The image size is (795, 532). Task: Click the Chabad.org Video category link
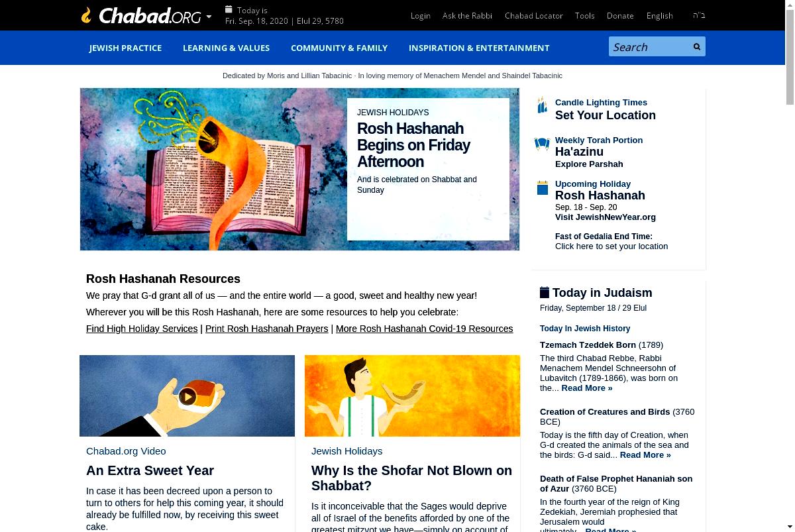[x=126, y=451]
